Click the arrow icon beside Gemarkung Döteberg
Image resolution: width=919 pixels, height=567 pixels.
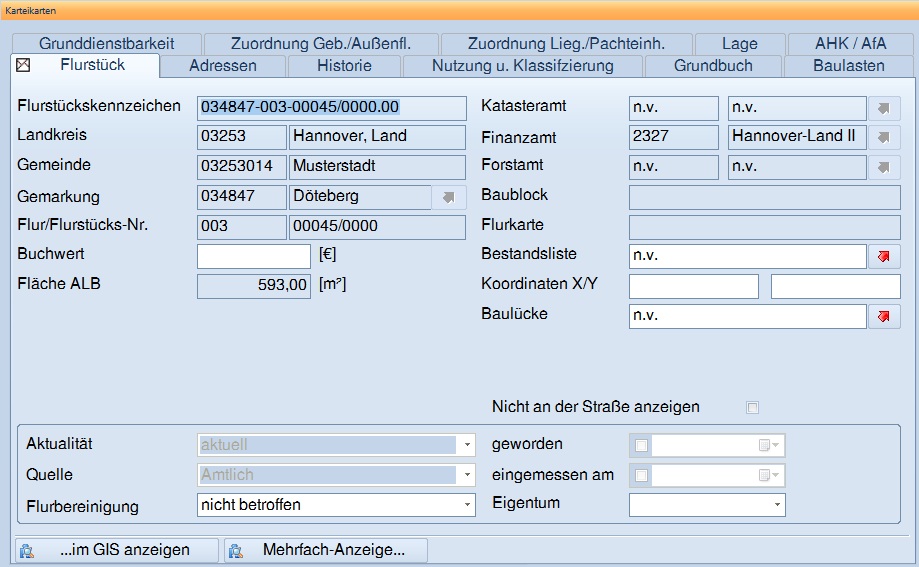click(x=449, y=197)
